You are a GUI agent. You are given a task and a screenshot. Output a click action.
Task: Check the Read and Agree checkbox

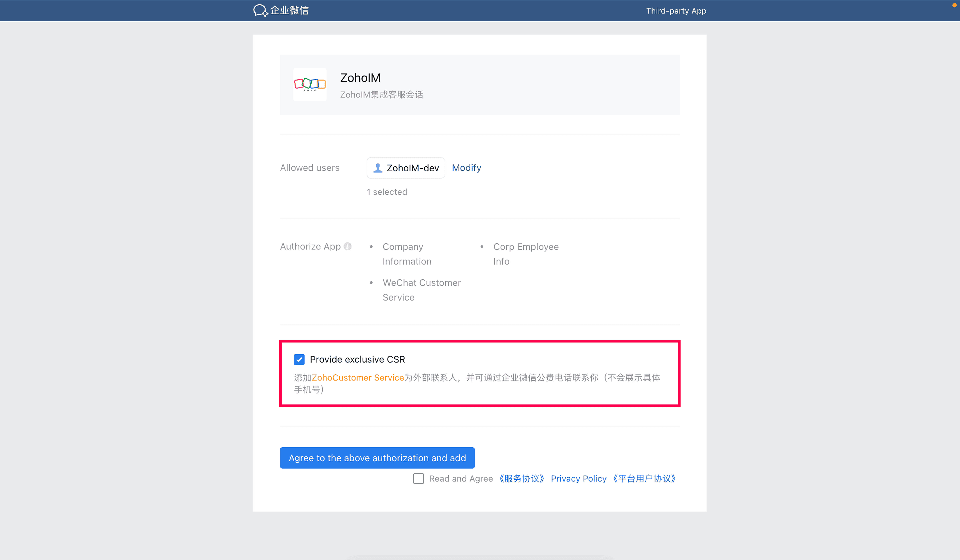[418, 478]
